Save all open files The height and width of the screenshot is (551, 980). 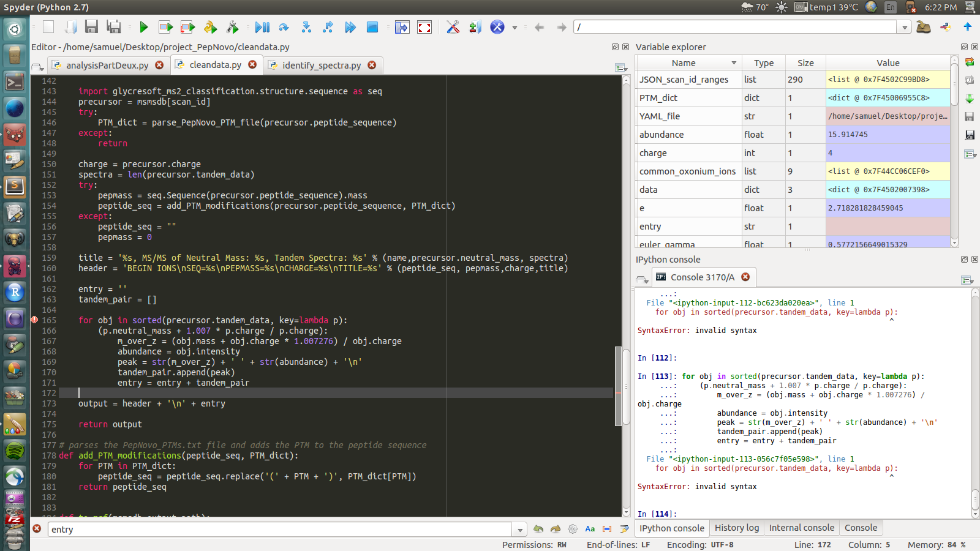114,27
